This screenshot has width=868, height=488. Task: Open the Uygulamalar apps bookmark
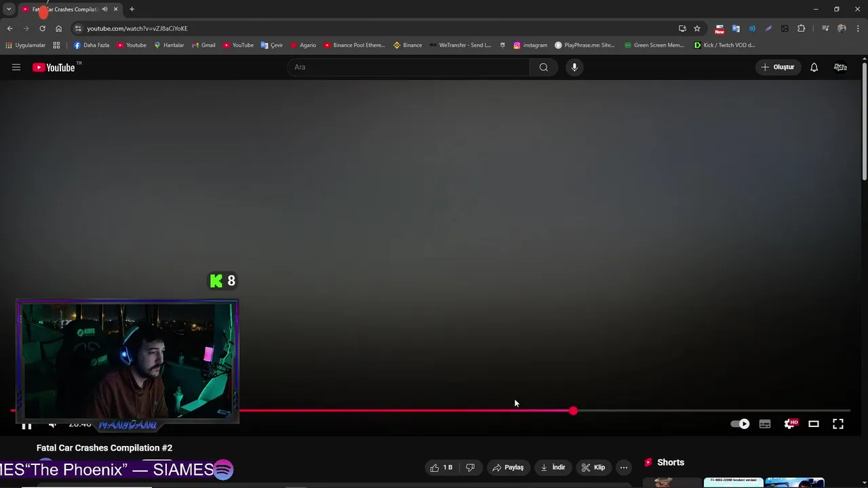coord(25,45)
